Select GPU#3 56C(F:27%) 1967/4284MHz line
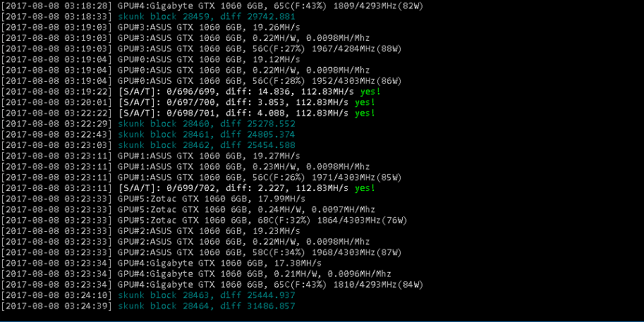This screenshot has height=322, width=644. (202, 49)
